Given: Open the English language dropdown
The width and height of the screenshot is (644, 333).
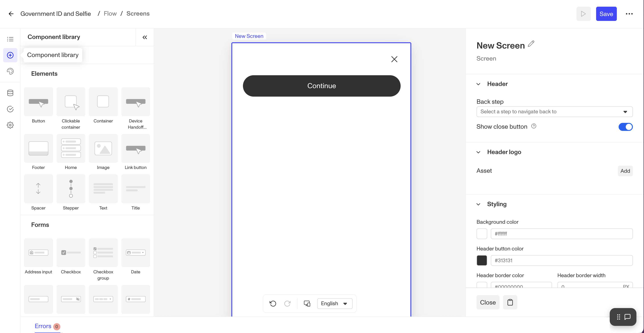Looking at the screenshot, I should (334, 303).
